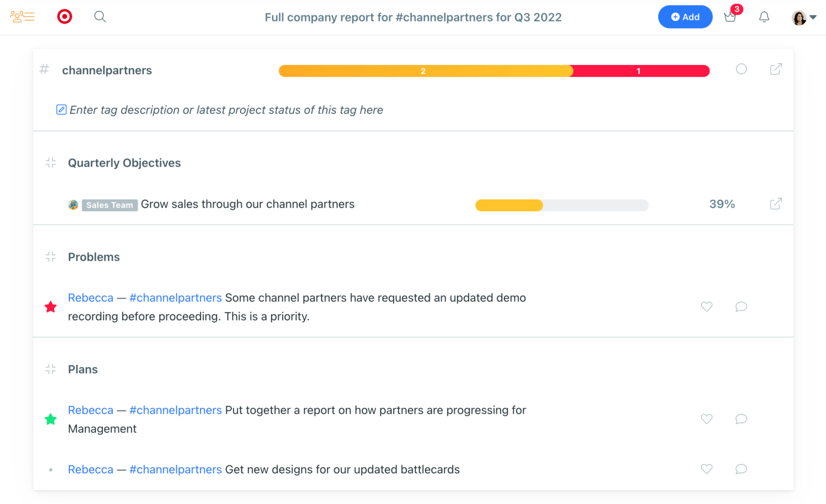
Task: Open the search icon in the header
Action: 100,17
